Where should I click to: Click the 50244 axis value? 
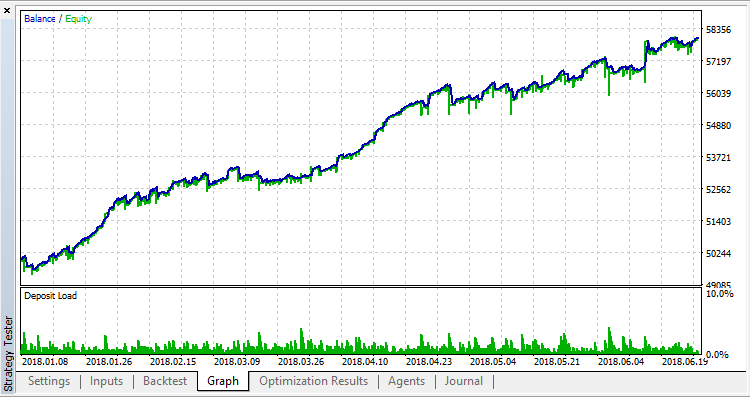pos(718,254)
